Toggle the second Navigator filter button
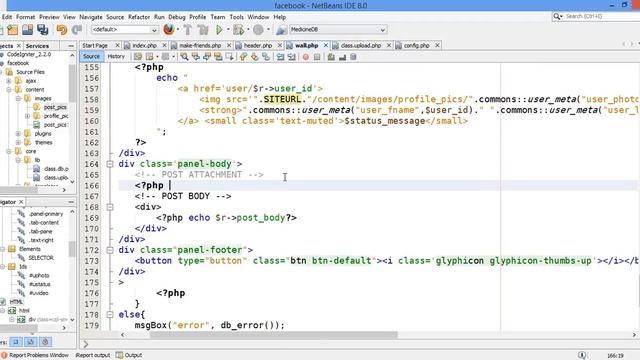 point(31,342)
